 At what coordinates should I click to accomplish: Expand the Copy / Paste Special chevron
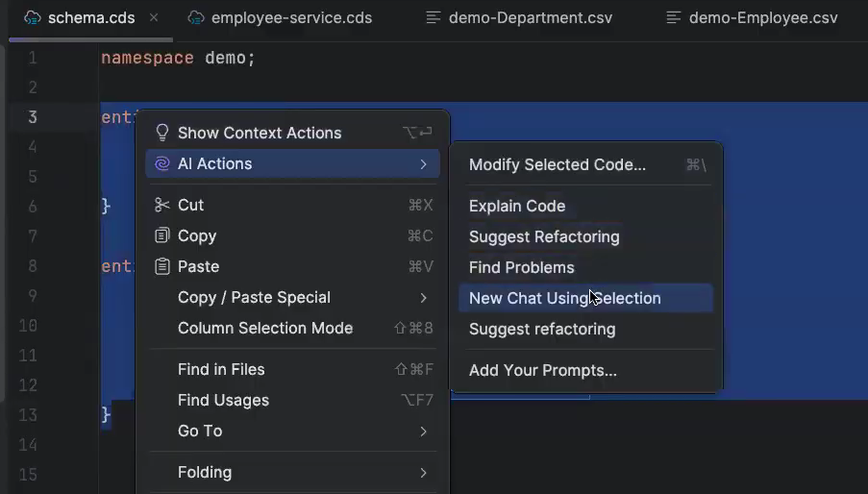pos(424,298)
